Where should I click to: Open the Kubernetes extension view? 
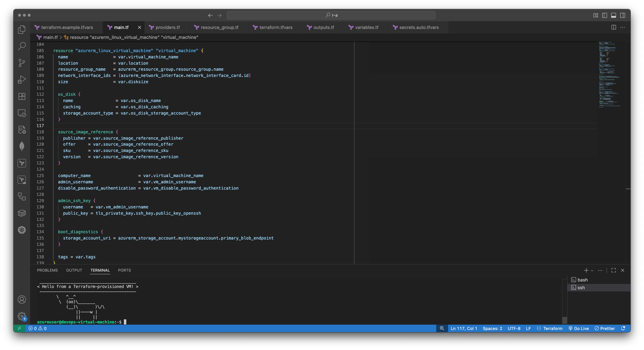[22, 230]
